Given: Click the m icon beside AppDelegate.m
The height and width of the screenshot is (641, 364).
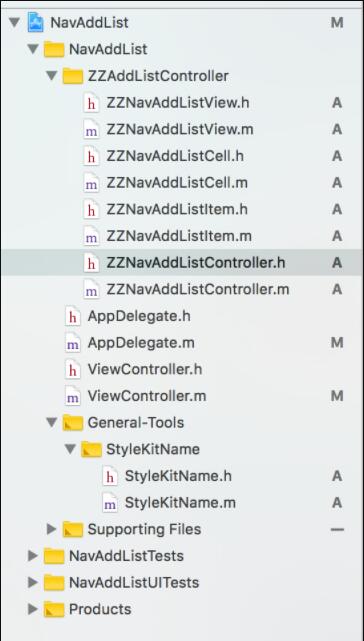Looking at the screenshot, I should pyautogui.click(x=73, y=343).
